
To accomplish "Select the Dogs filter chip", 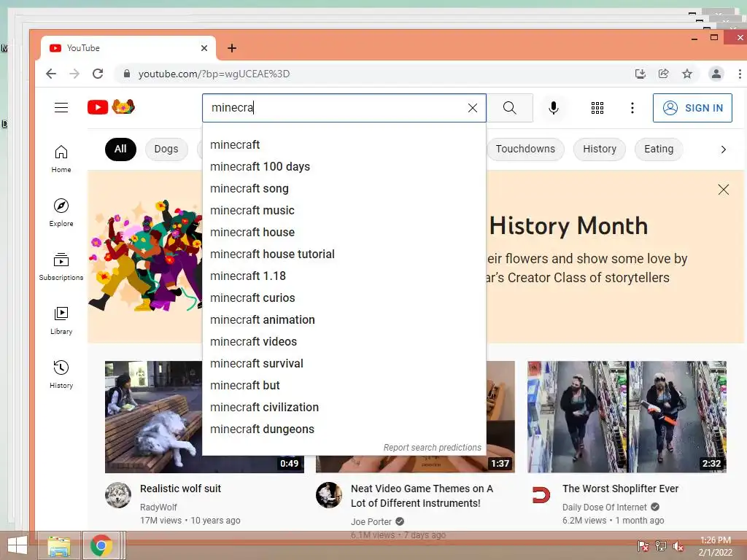I will click(x=166, y=149).
